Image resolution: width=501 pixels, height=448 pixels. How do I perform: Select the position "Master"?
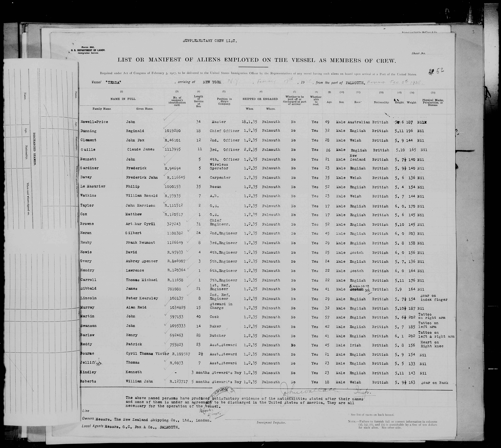tap(219, 122)
